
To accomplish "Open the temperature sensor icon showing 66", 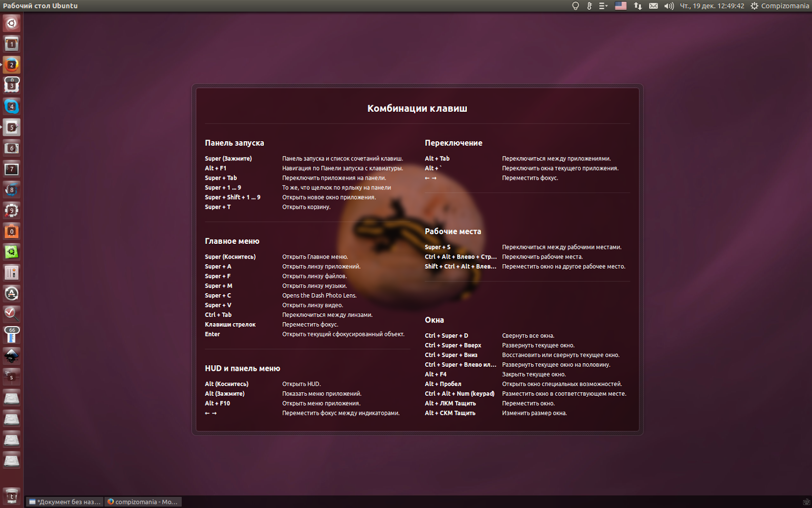I will 12,336.
